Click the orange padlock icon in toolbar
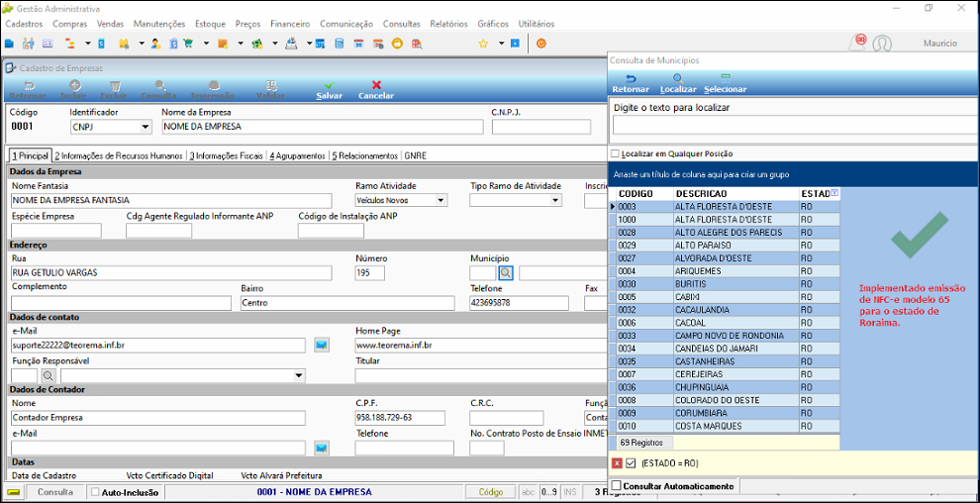This screenshot has width=980, height=503. [x=396, y=44]
